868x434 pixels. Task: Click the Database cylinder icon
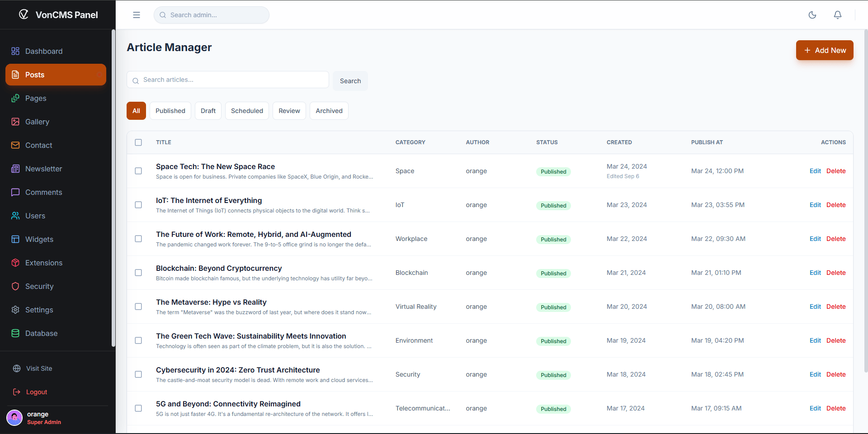(15, 333)
